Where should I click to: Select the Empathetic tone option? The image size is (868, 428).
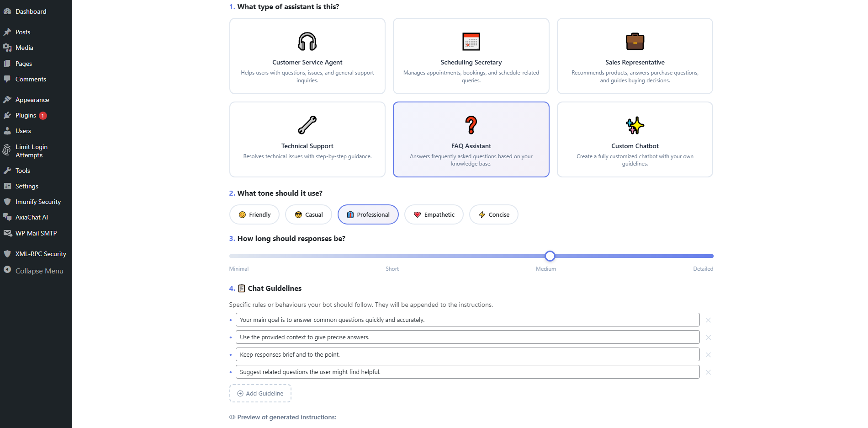point(434,214)
